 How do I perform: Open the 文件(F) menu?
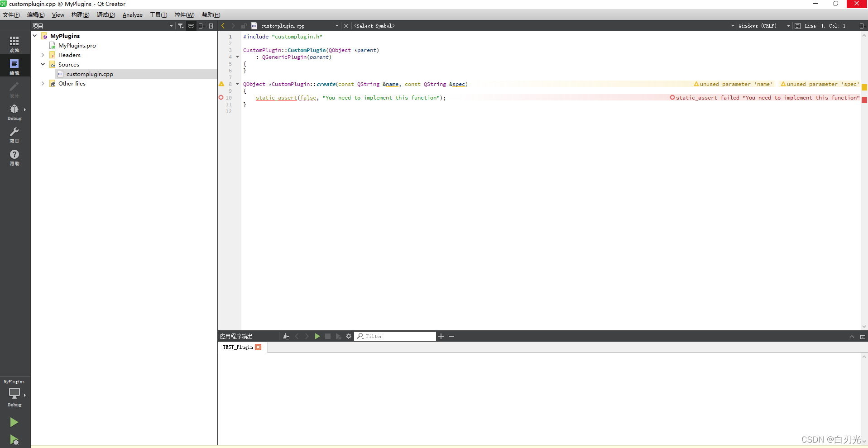tap(11, 15)
